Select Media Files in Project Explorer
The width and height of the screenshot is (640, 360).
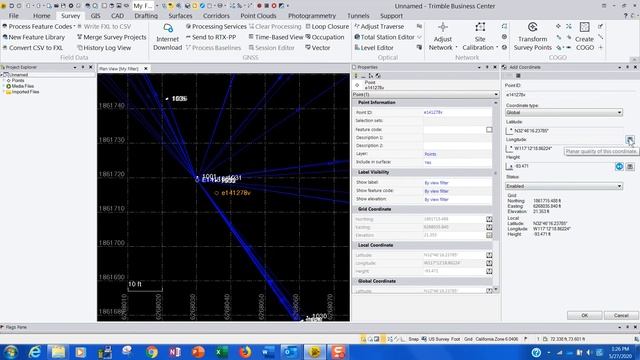tap(23, 86)
